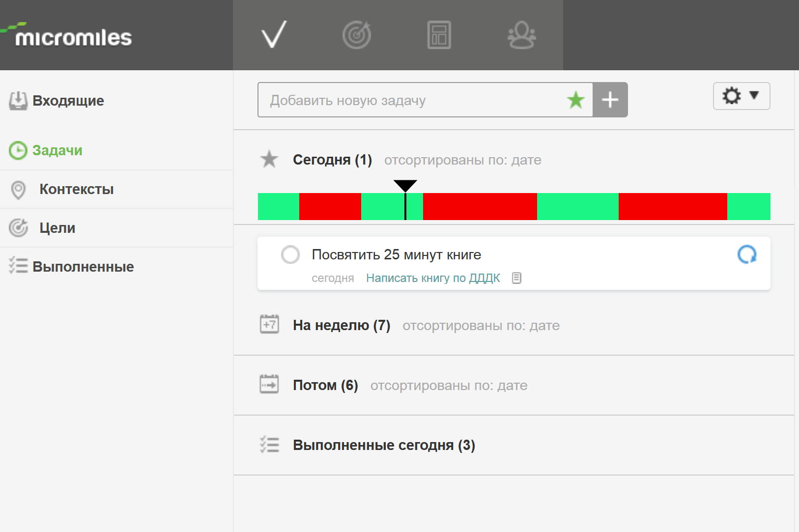Click the green star priority icon
Image resolution: width=799 pixels, height=532 pixels.
pyautogui.click(x=575, y=100)
